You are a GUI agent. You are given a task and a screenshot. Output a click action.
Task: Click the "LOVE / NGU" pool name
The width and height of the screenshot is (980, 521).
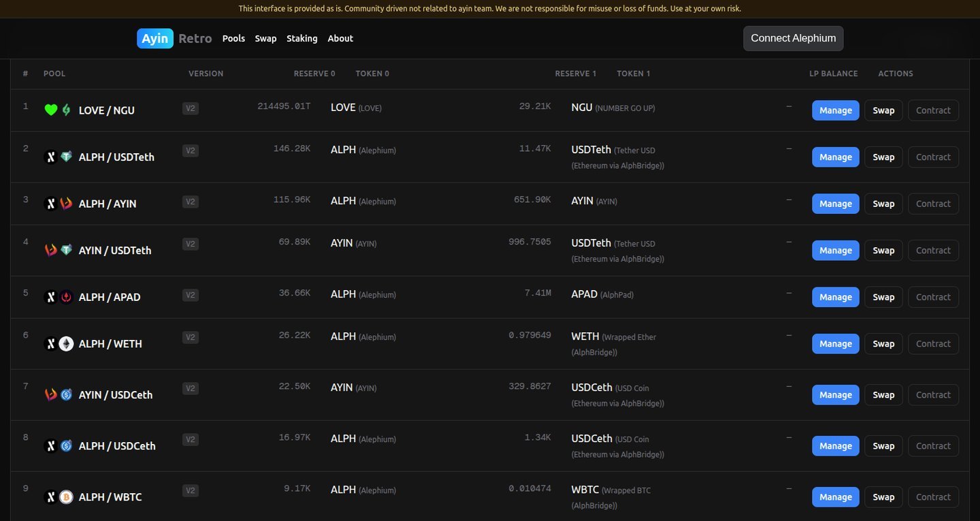coord(107,110)
